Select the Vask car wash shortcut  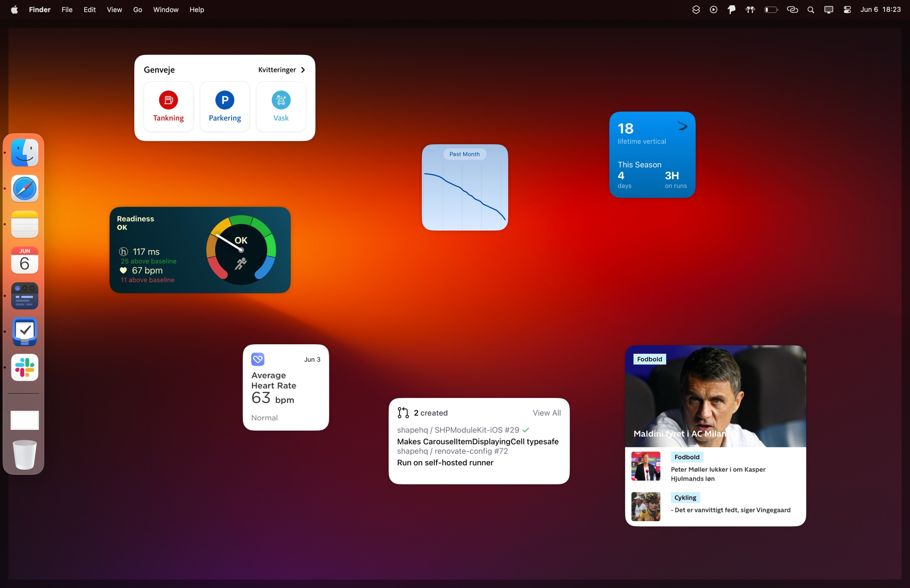(281, 100)
